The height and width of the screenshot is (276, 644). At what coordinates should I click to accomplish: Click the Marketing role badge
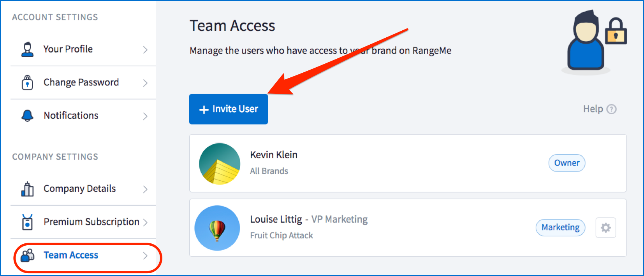[560, 227]
